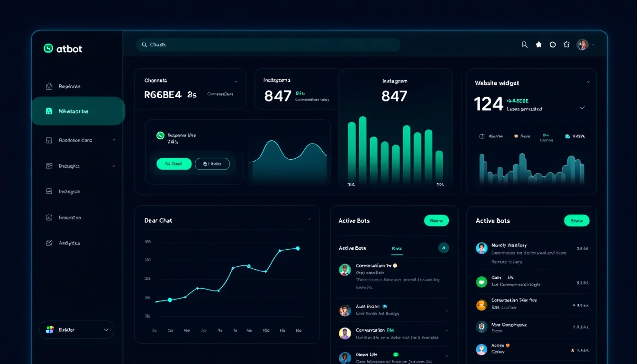Click the green button in the Active Bots header
Viewport: 637px width, 364px height.
(x=436, y=220)
